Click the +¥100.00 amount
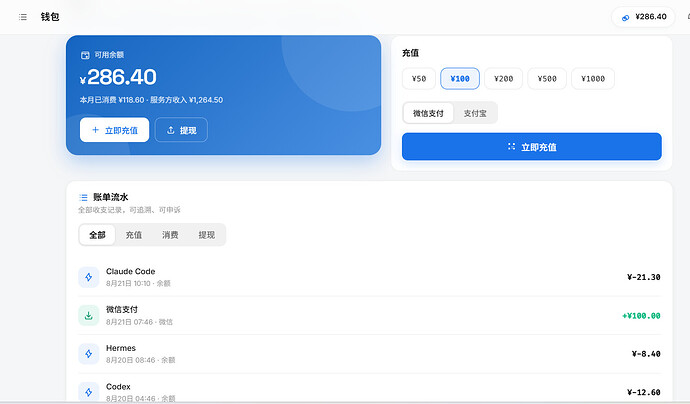 pos(641,316)
